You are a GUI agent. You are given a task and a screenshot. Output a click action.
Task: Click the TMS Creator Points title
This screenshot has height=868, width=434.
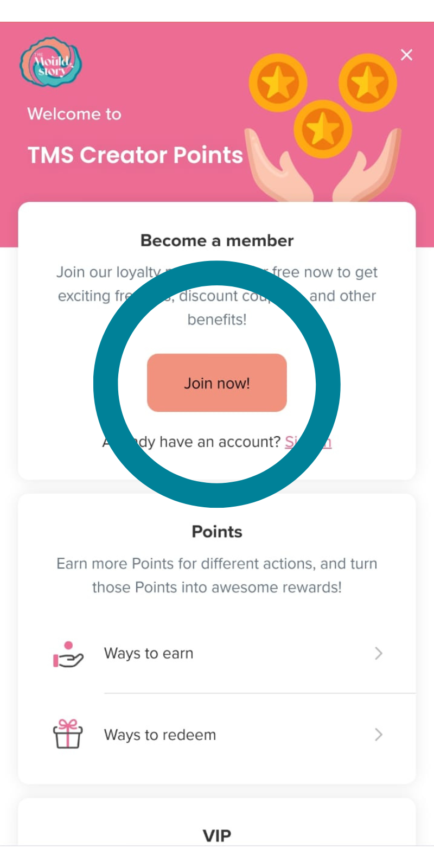coord(135,155)
